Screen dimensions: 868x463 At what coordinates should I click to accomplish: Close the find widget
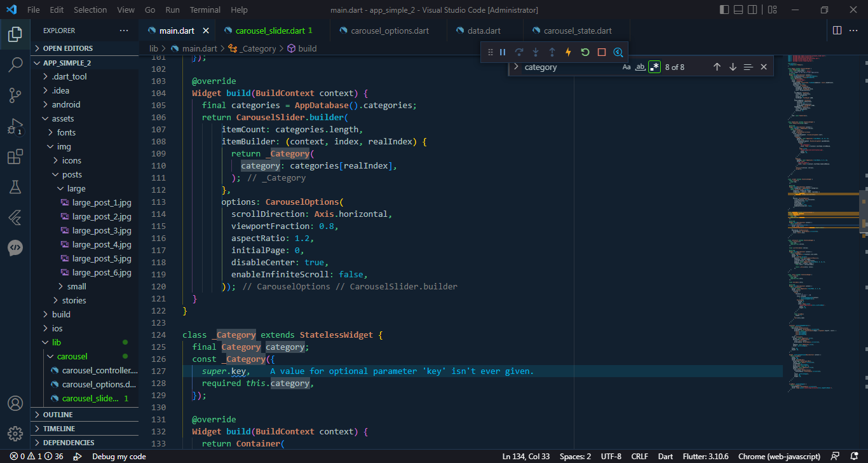click(x=764, y=67)
